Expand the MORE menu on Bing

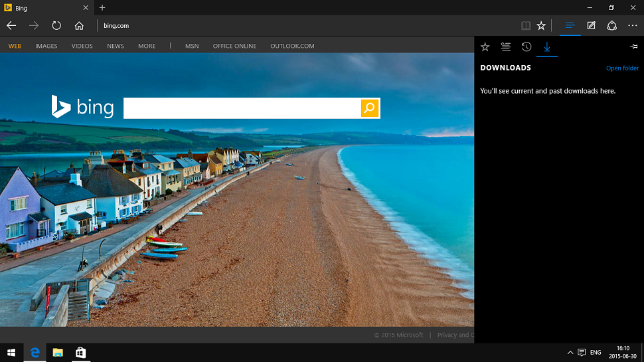pos(147,46)
